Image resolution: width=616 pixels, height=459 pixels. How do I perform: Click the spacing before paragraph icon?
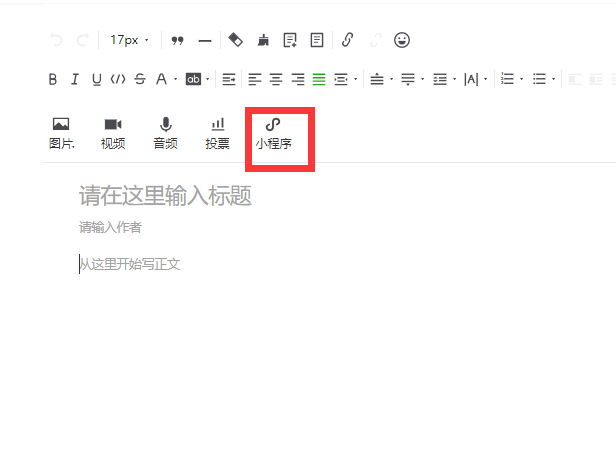tap(377, 79)
